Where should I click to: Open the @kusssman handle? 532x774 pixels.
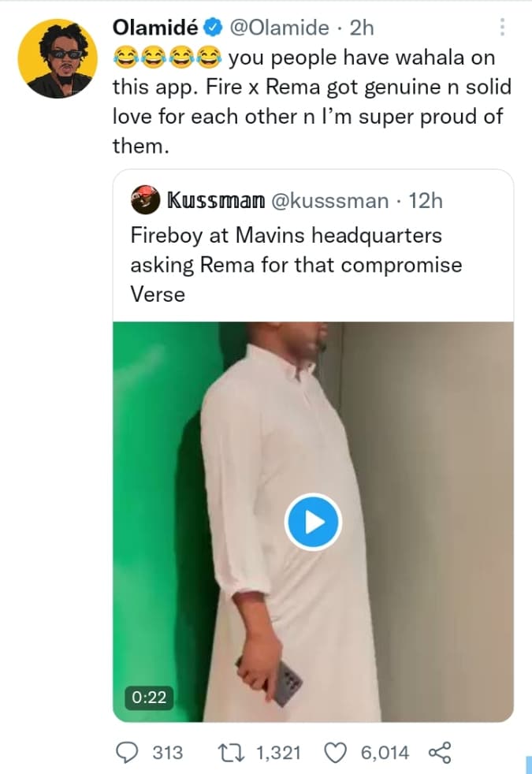(x=329, y=200)
